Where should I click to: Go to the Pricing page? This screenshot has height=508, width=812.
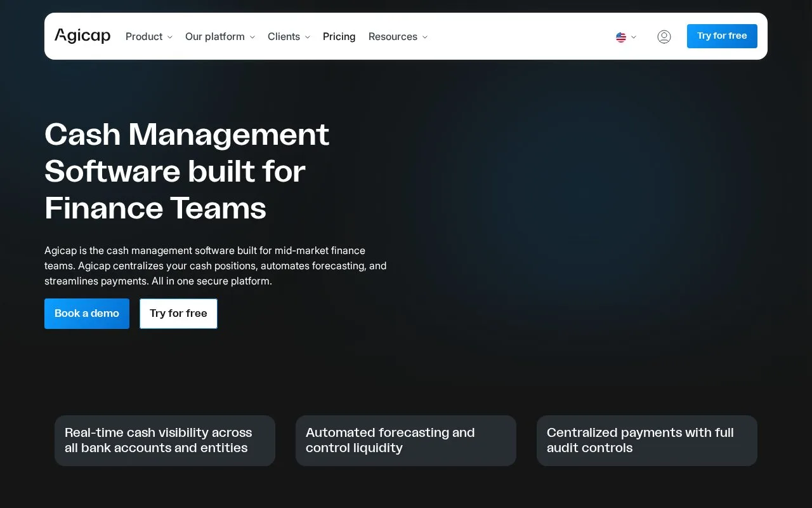pos(339,37)
